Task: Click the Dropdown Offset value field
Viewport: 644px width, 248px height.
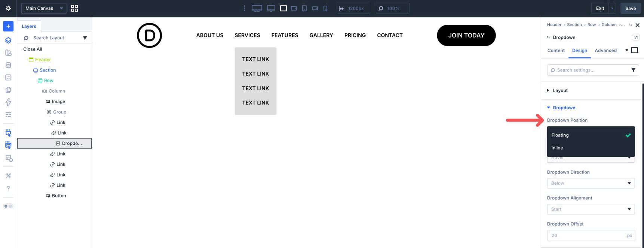Action: coord(591,236)
